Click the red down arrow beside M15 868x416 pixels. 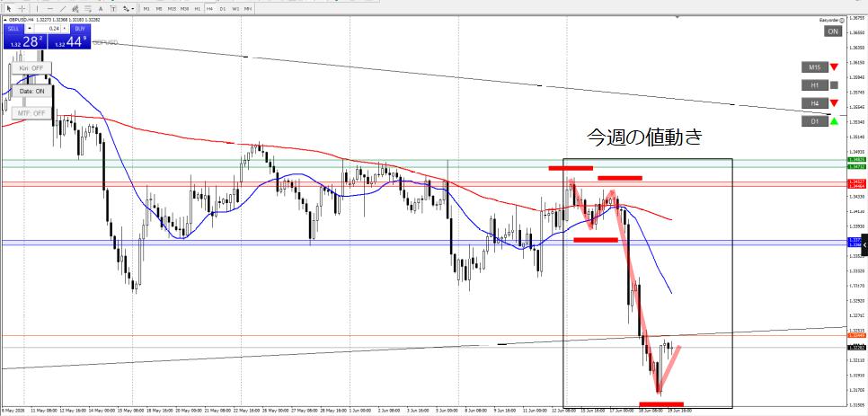click(x=834, y=67)
